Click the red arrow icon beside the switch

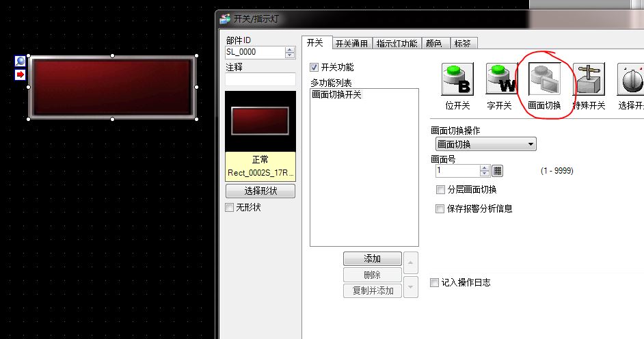click(x=20, y=74)
